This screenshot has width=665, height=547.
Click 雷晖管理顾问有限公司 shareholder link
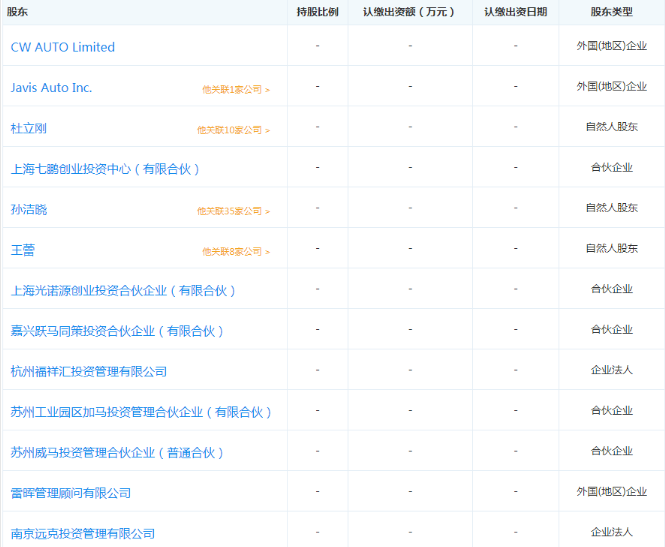(x=70, y=493)
